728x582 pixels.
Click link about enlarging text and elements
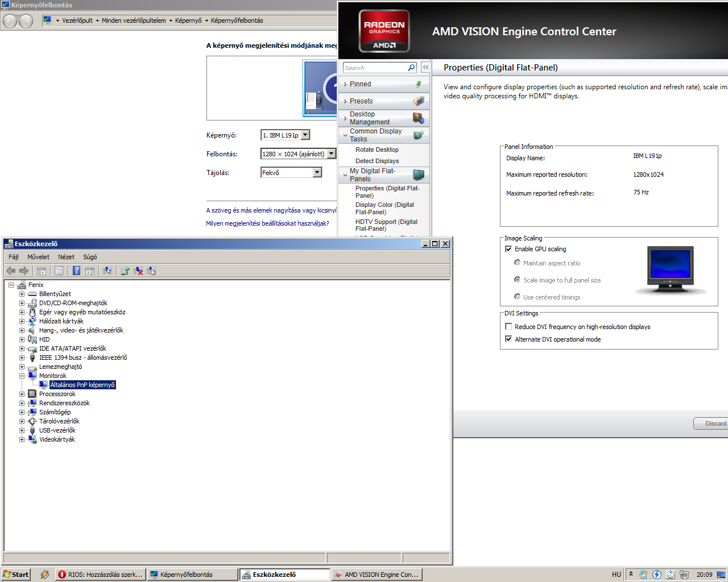pos(271,210)
